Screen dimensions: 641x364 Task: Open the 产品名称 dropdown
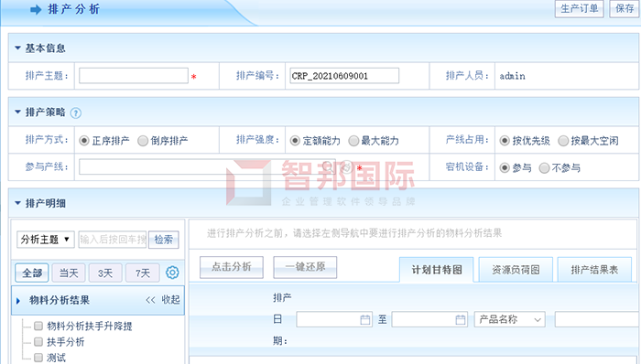pyautogui.click(x=510, y=319)
